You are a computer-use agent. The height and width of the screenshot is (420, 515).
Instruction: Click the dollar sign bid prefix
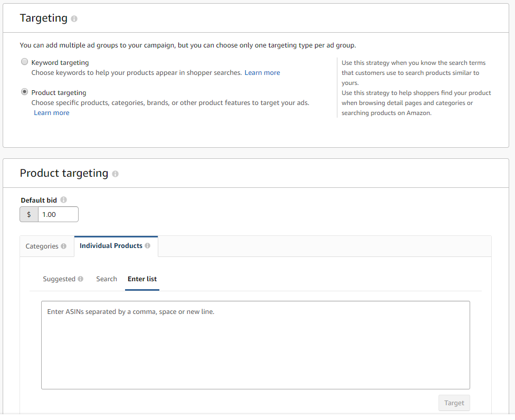[29, 215]
